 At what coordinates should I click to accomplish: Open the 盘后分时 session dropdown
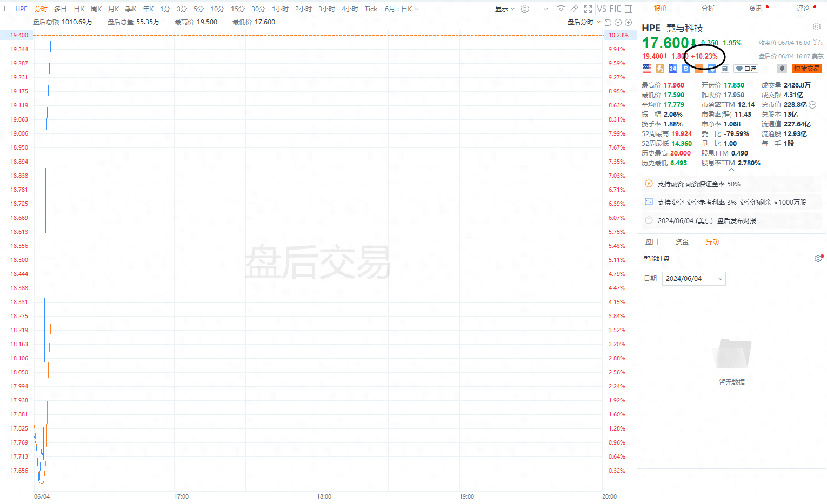pos(584,22)
